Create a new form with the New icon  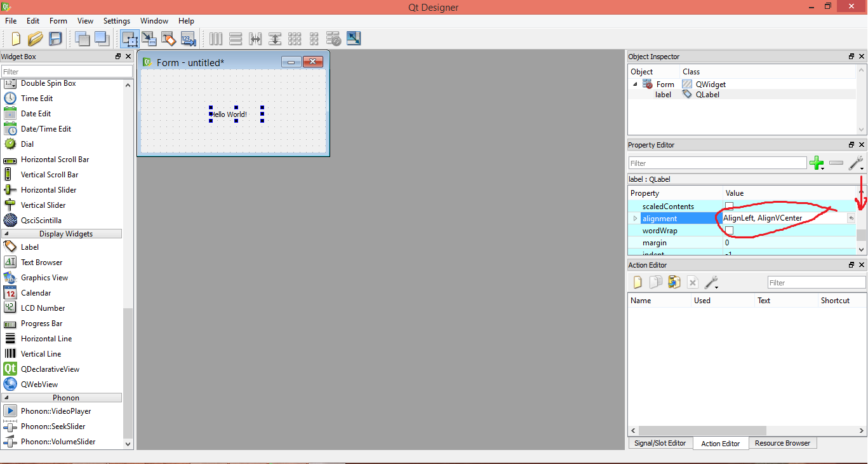click(x=15, y=39)
